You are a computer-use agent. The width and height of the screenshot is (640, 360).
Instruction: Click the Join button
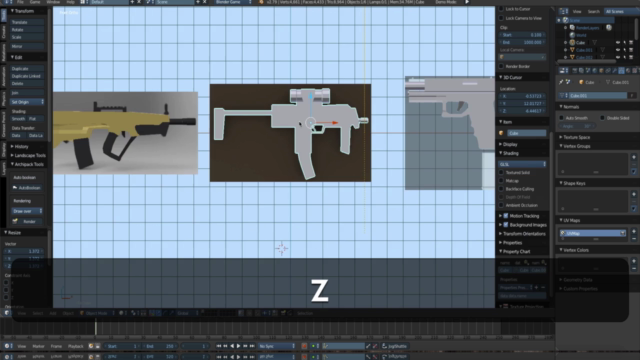[x=27, y=93]
